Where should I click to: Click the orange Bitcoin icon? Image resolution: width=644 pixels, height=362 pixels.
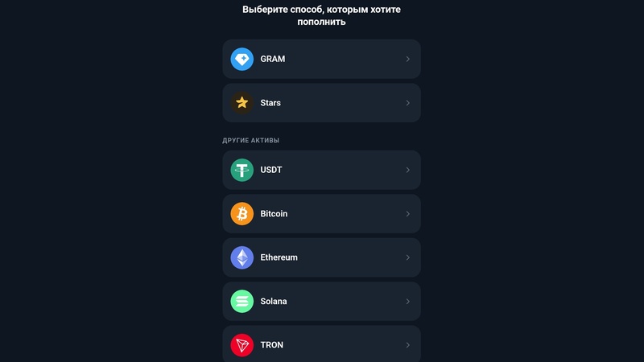tap(242, 214)
